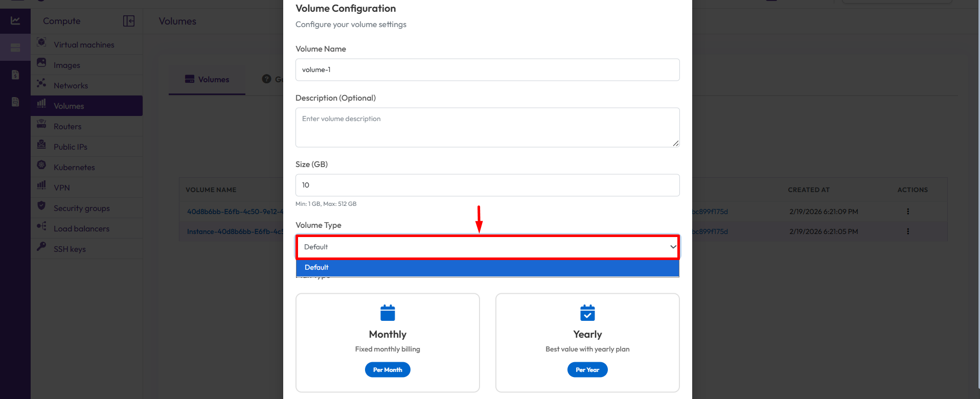Click the analytics chart icon in left rail
Viewport: 980px width, 399px height.
pos(15,21)
